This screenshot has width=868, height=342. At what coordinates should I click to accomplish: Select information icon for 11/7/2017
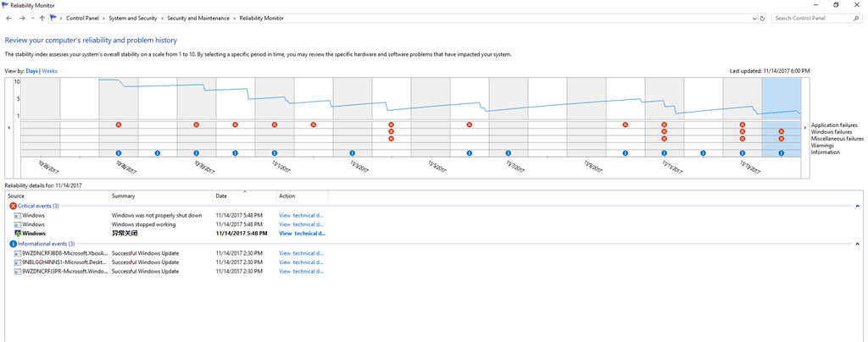(x=509, y=153)
